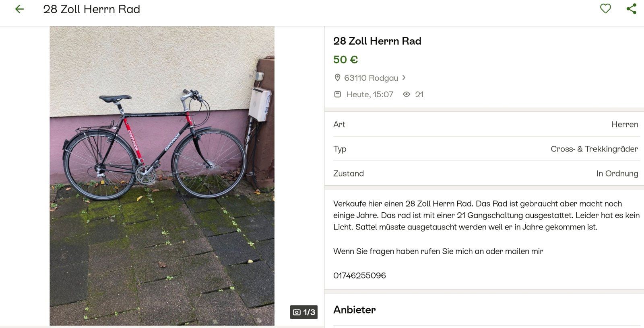Click the Heute, 15:07 timestamp

click(369, 94)
